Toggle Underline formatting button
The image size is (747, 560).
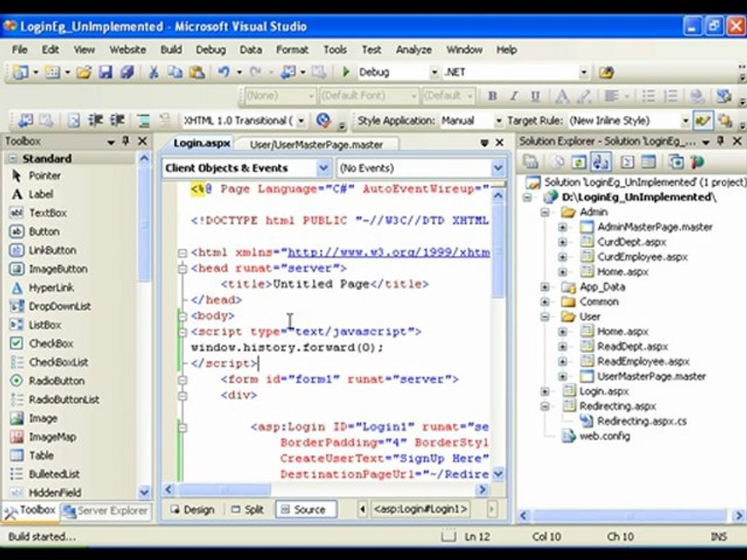(535, 96)
